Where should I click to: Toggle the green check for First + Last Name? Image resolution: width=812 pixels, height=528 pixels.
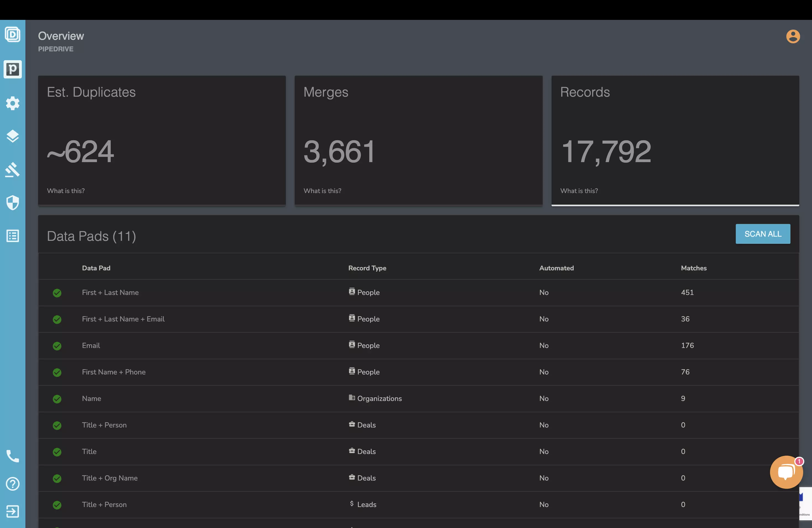point(57,293)
